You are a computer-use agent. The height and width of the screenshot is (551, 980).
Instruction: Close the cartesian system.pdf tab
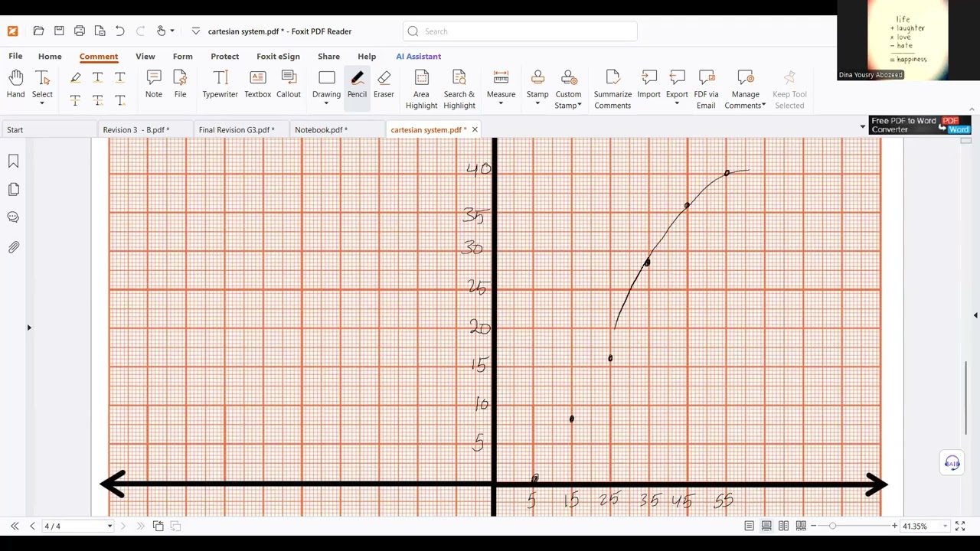(x=475, y=129)
